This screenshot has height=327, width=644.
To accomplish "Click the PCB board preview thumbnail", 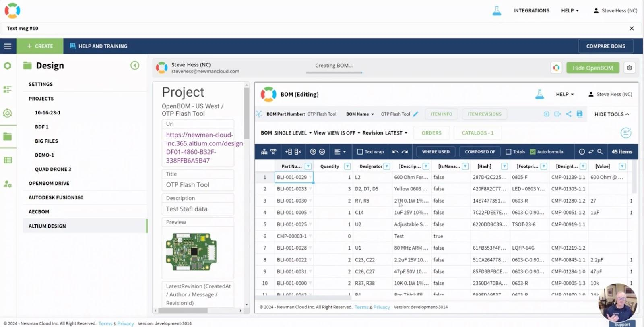I will pos(192,252).
